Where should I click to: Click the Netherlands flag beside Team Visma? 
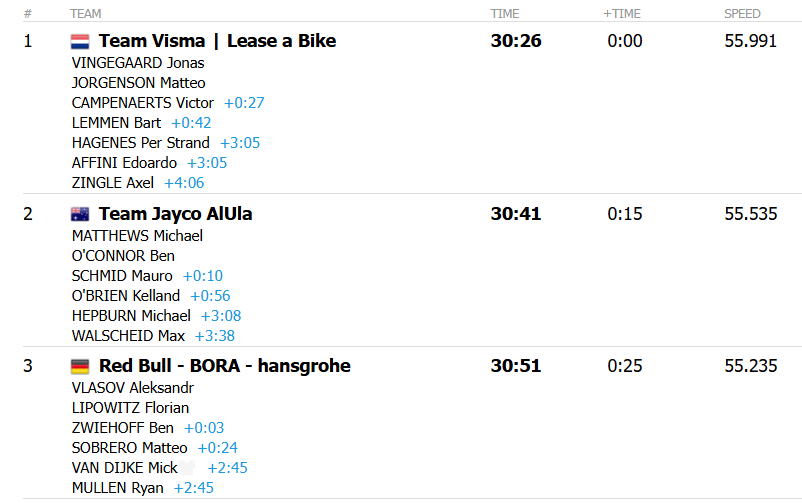pyautogui.click(x=80, y=42)
